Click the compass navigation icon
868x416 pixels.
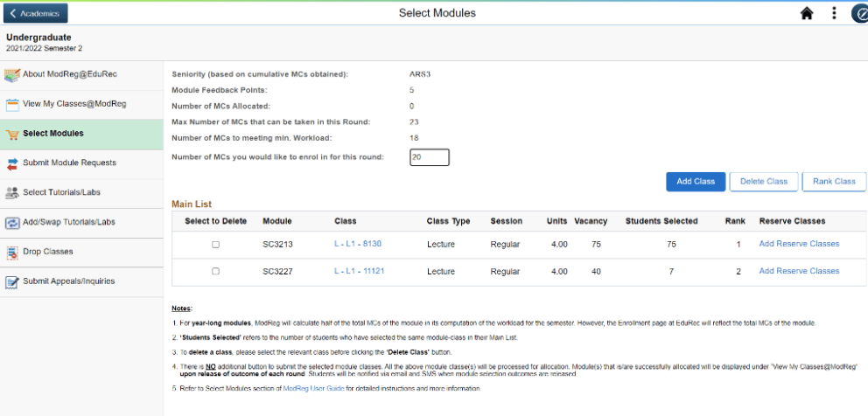[859, 13]
